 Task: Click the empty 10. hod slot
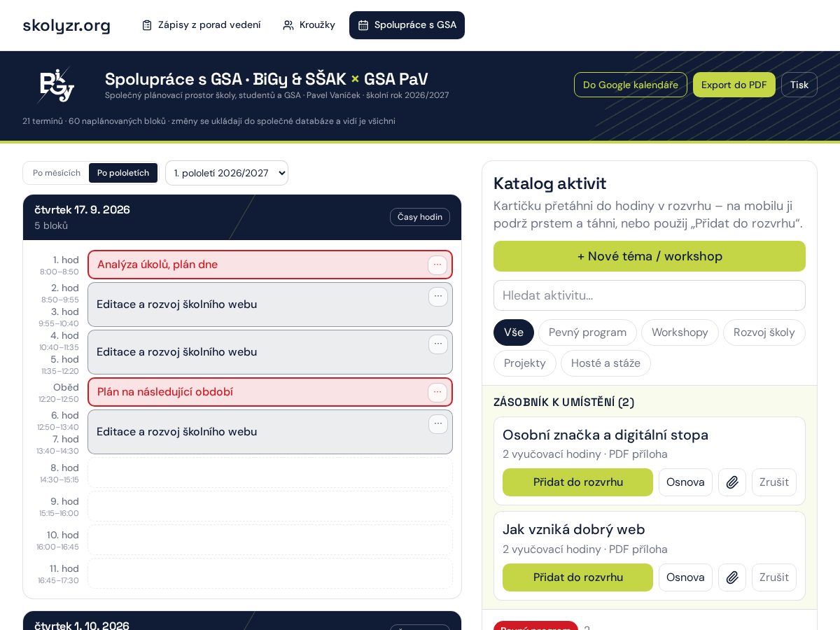[270, 540]
